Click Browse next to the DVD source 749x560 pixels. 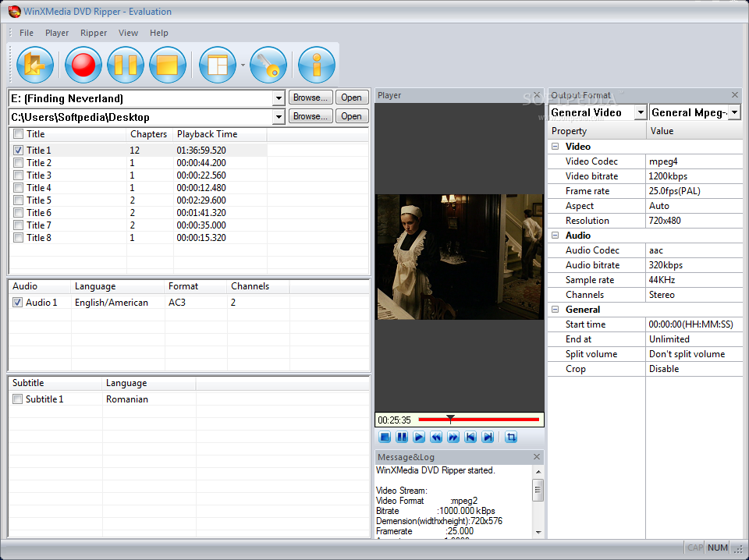[x=311, y=97]
